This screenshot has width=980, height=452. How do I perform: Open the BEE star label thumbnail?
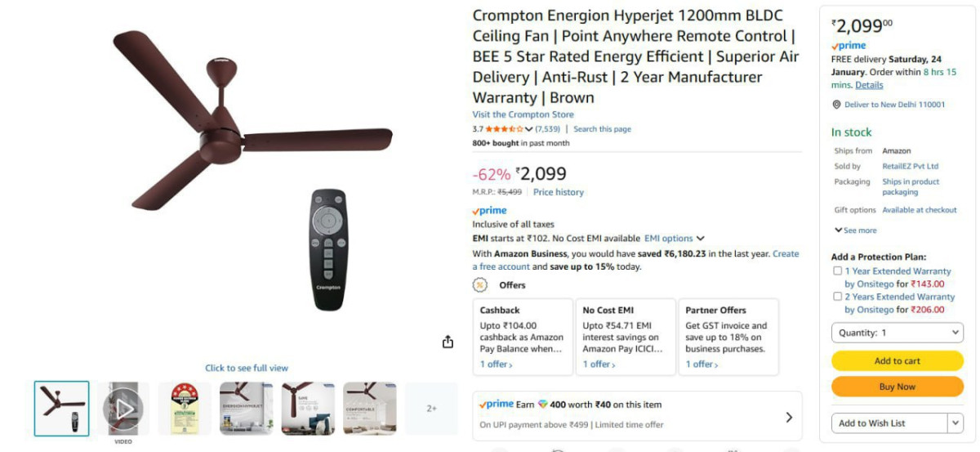coord(185,408)
